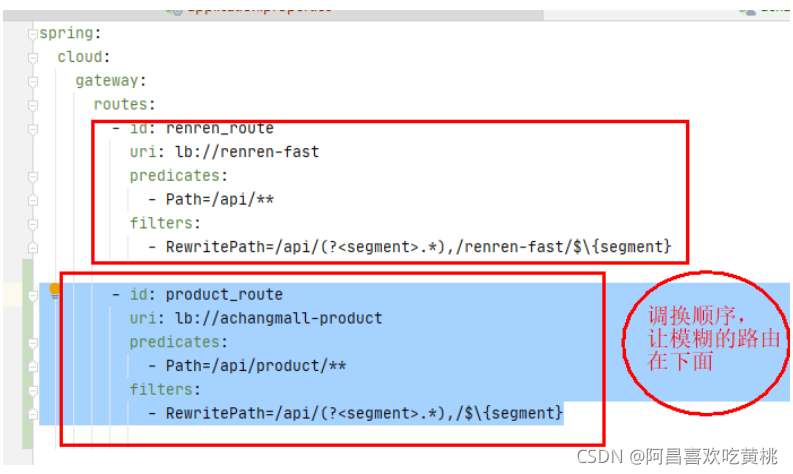Click 'filters:' under renren_route
Image resolution: width=793 pixels, height=474 pixels.
click(x=165, y=223)
